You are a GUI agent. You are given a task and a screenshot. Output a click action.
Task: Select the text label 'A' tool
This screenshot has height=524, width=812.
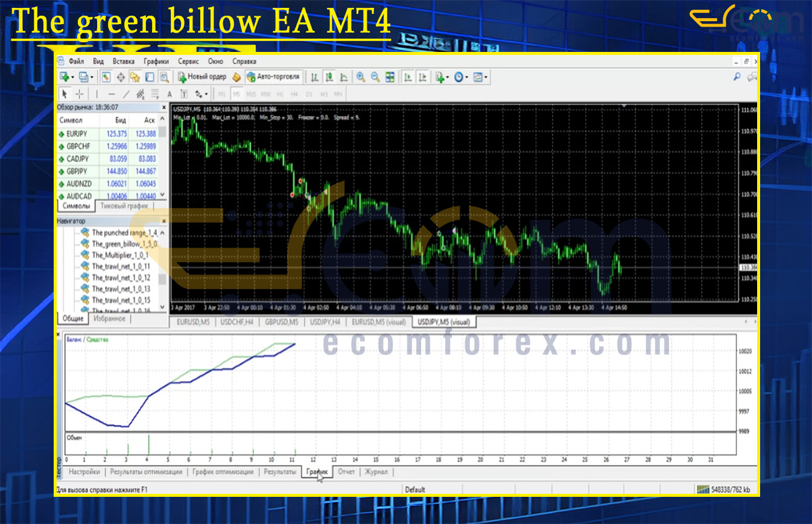(169, 94)
